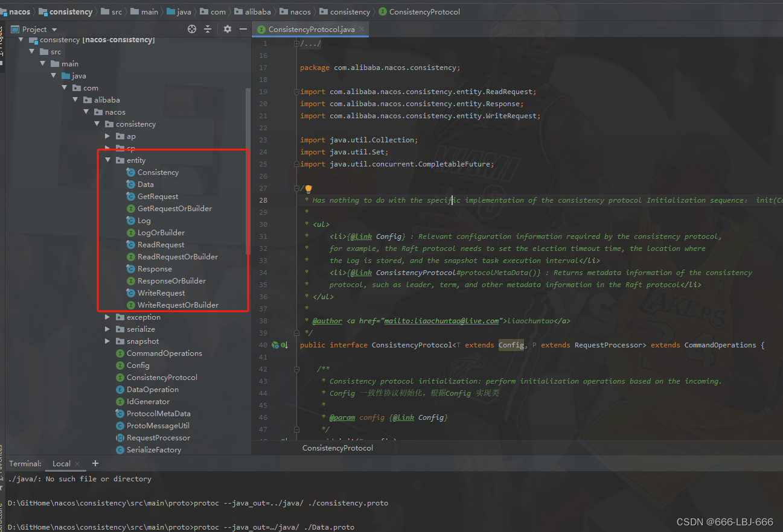
Task: Hide the Project panel with minus icon
Action: click(x=243, y=29)
